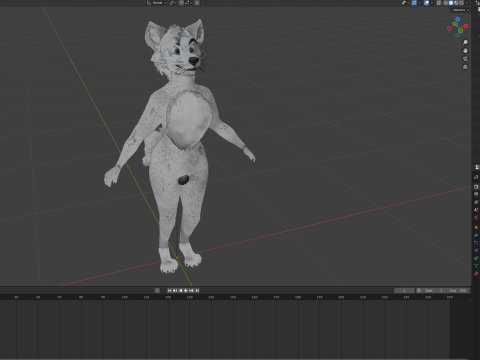The height and width of the screenshot is (360, 480).
Task: Open Properties editor type selector
Action: (477, 167)
